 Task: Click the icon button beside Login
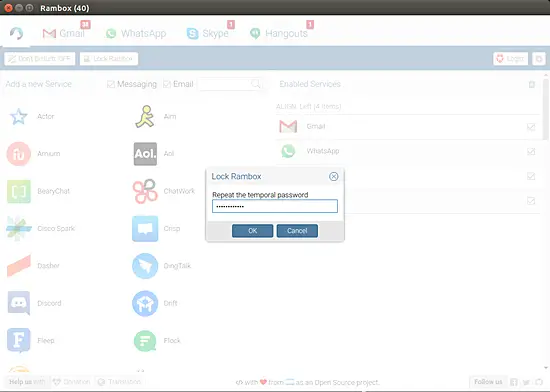(x=539, y=59)
